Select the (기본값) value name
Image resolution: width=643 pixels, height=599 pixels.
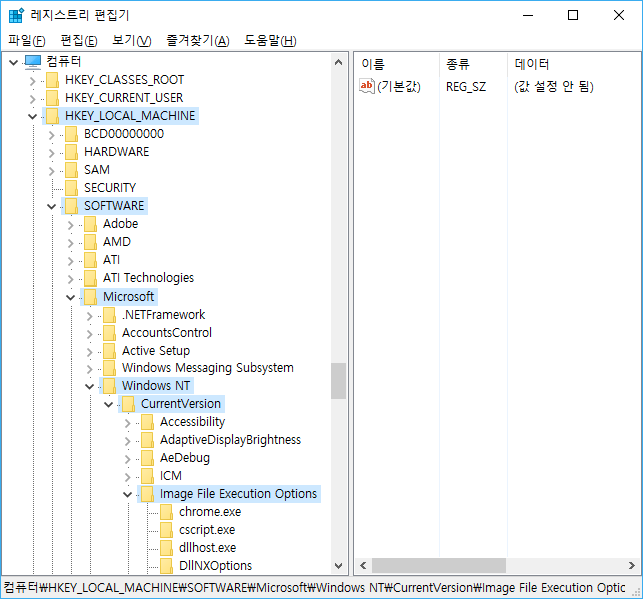(399, 87)
